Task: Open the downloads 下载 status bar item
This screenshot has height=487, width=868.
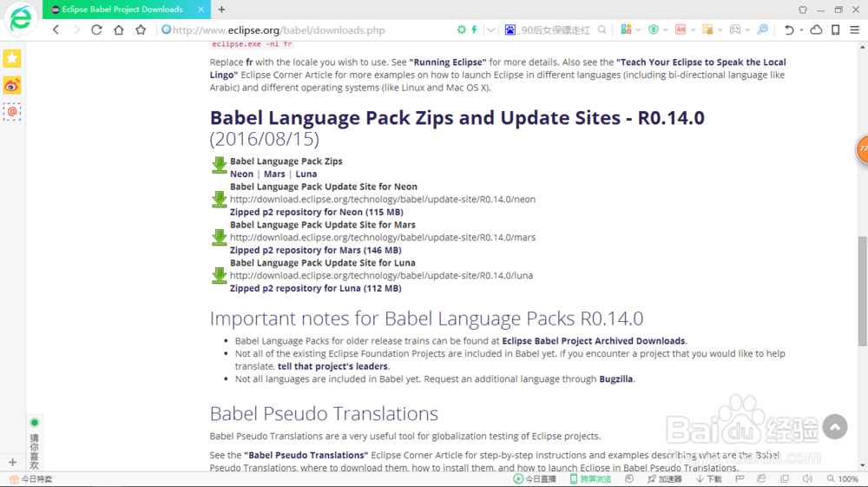Action: click(709, 478)
